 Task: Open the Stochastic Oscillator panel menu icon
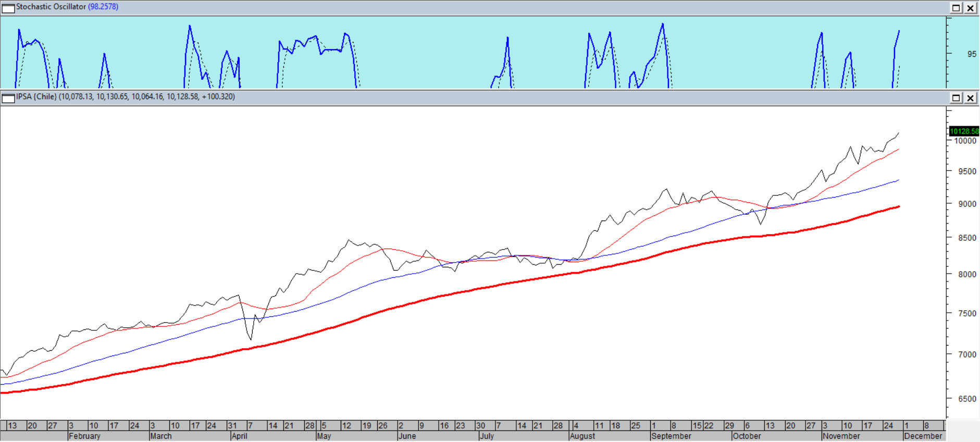tap(8, 8)
